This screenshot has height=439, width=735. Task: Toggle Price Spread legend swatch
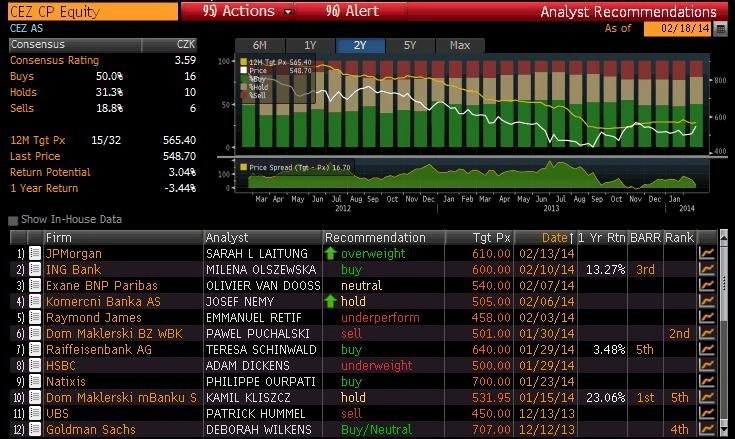point(243,167)
